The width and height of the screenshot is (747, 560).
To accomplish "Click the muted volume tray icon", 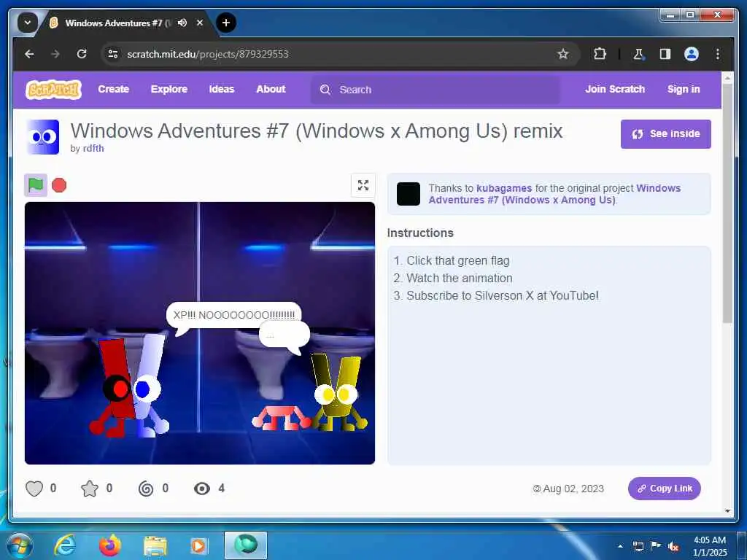I will 673,547.
